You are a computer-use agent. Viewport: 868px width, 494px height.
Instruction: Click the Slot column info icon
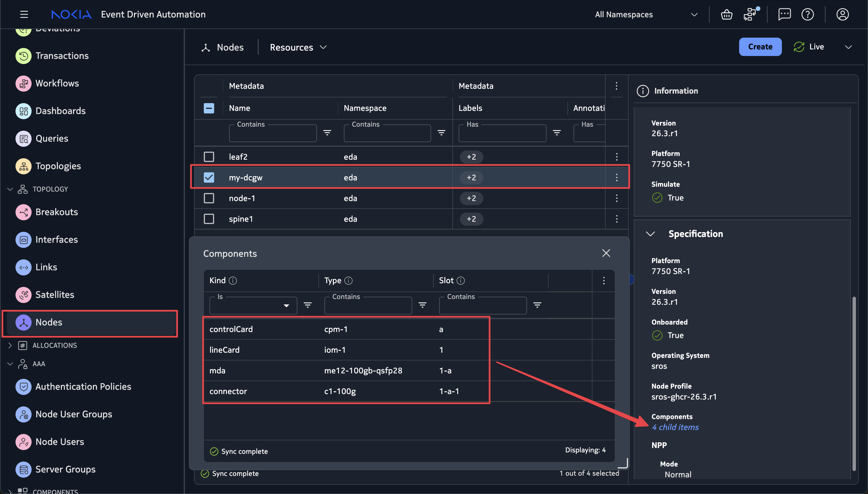coord(460,281)
